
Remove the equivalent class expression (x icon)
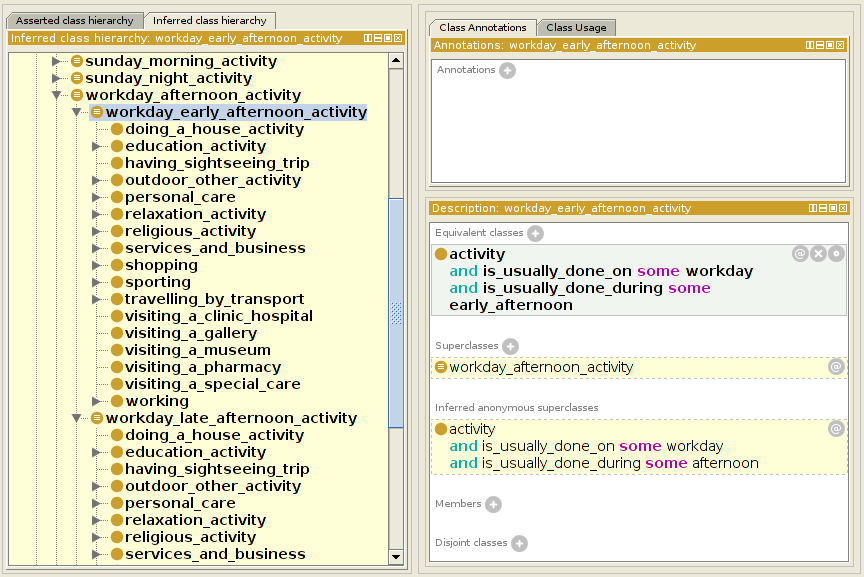point(818,255)
